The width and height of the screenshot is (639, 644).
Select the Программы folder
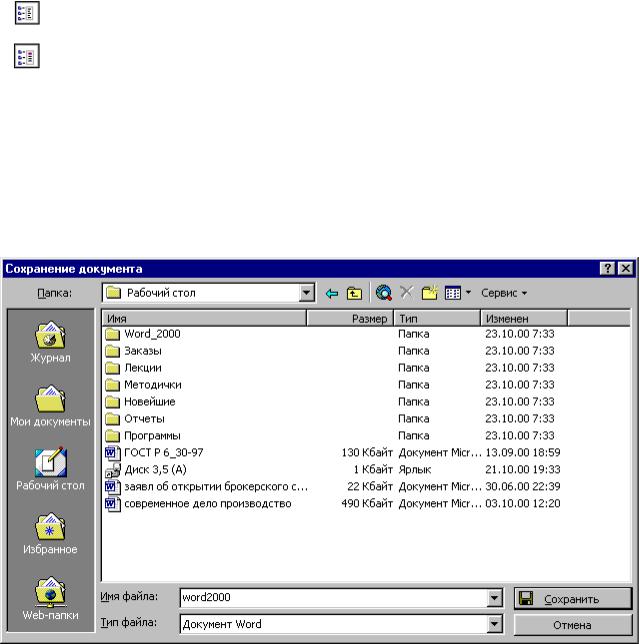coord(152,435)
